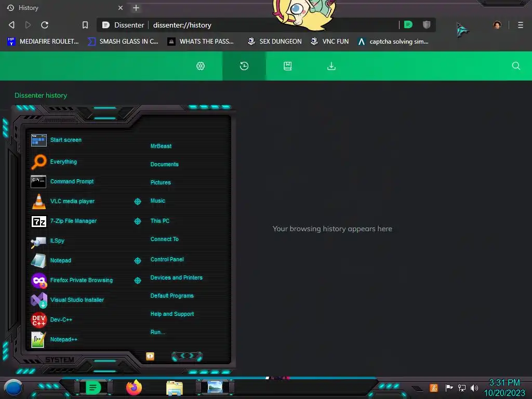This screenshot has width=532, height=399.
Task: Open Documents from start menu
Action: pos(164,164)
